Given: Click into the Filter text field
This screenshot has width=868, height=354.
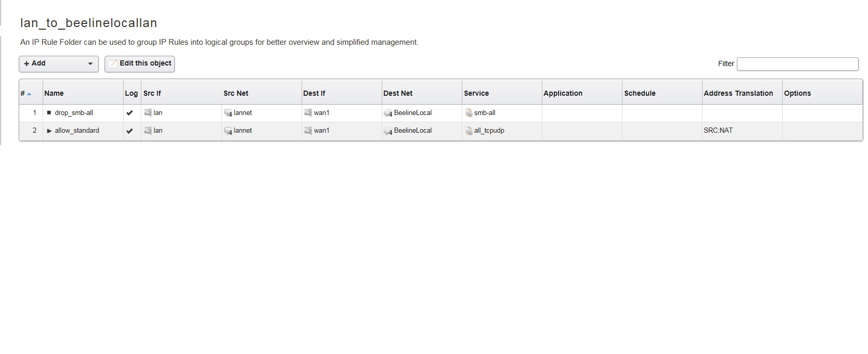Looking at the screenshot, I should [x=797, y=64].
